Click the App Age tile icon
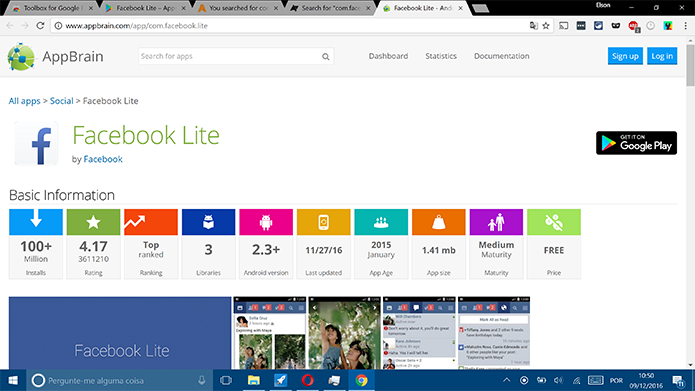 point(381,222)
